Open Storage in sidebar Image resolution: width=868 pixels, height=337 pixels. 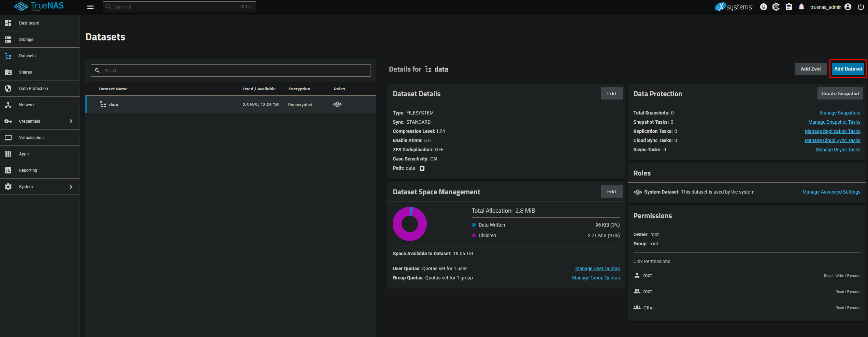click(x=26, y=40)
